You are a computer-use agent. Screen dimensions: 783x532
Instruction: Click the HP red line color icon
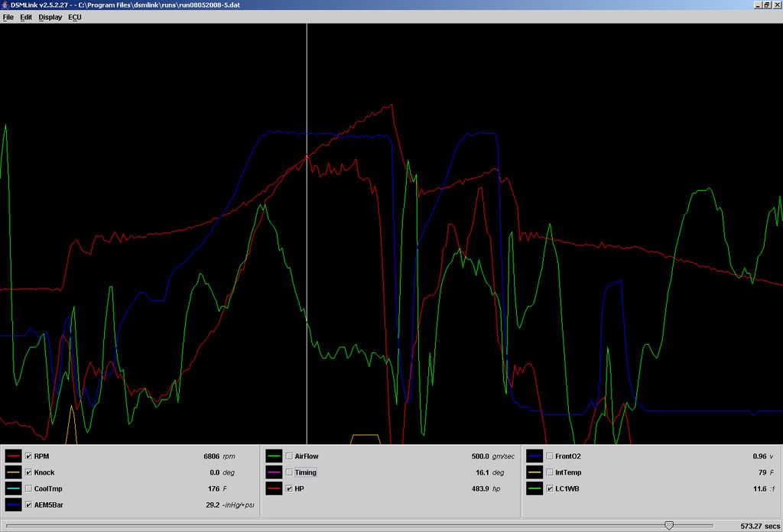coord(274,488)
